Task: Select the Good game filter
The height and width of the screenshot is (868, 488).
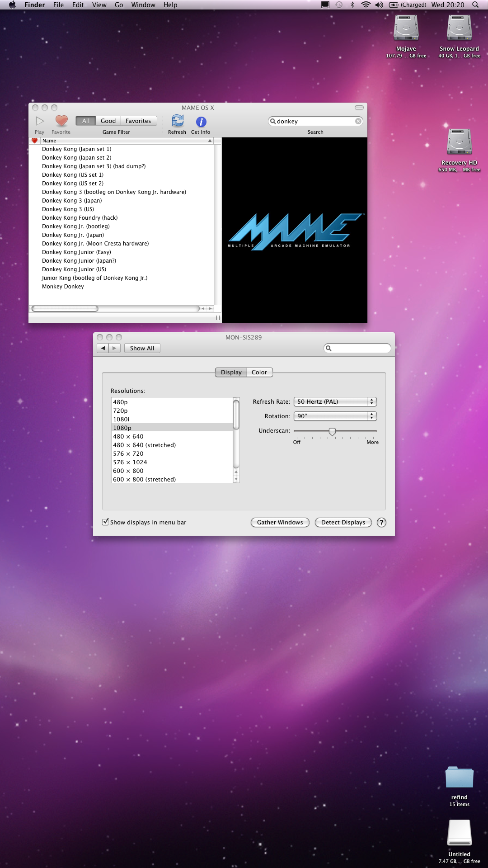Action: click(x=108, y=121)
